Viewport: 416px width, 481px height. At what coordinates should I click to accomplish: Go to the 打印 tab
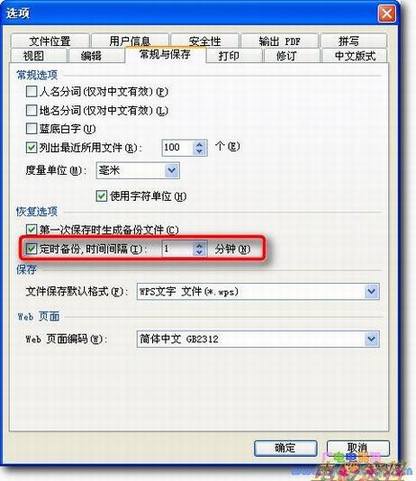229,56
